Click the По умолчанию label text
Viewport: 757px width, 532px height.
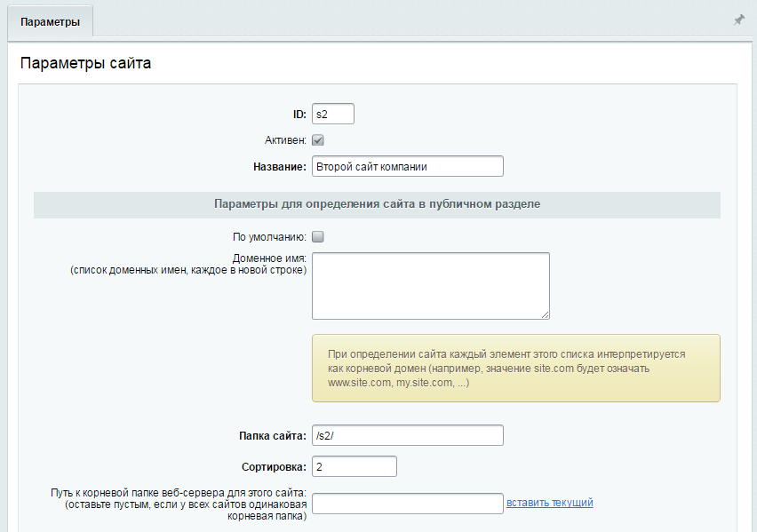pyautogui.click(x=269, y=237)
